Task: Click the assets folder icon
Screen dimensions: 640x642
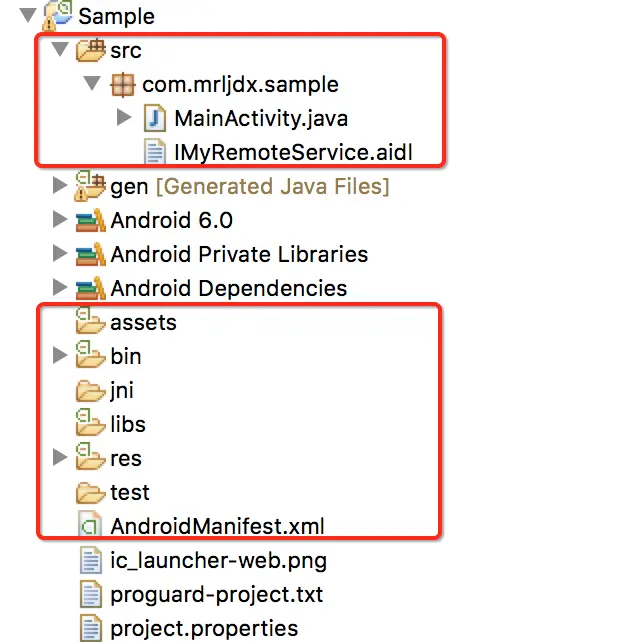Action: 90,321
